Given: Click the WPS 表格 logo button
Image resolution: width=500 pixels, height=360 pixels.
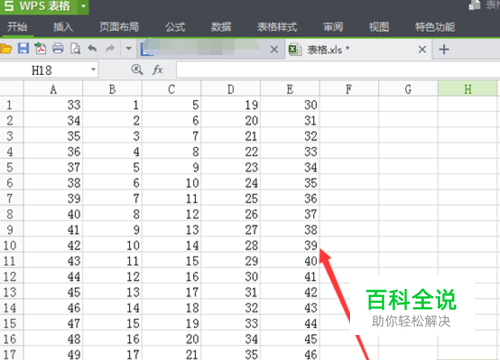Looking at the screenshot, I should (x=38, y=6).
